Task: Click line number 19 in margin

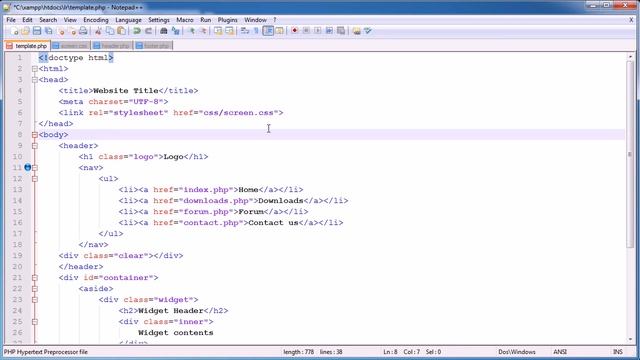Action: click(x=17, y=256)
